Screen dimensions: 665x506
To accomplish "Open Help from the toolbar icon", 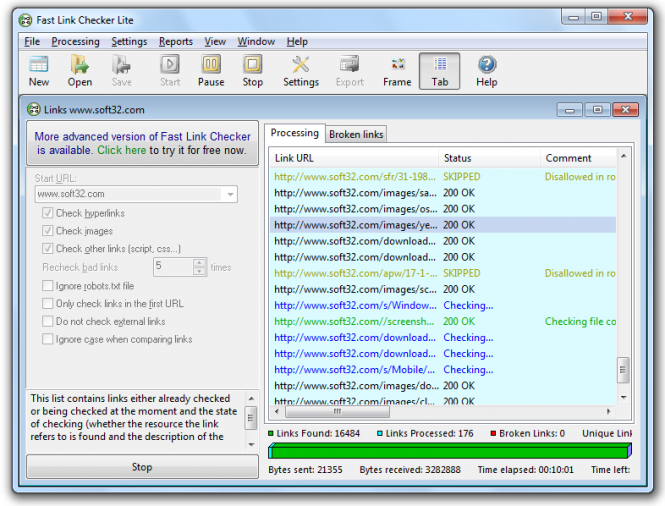I will pos(486,71).
